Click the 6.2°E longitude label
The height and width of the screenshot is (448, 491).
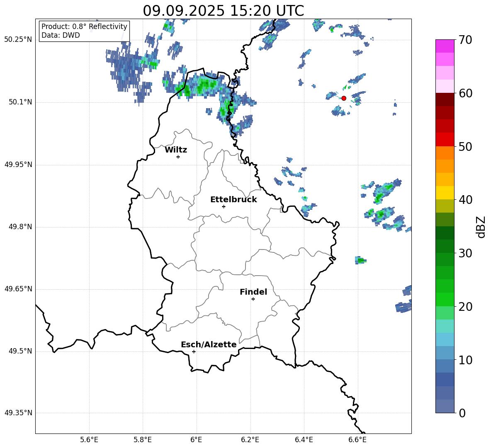tap(250, 440)
